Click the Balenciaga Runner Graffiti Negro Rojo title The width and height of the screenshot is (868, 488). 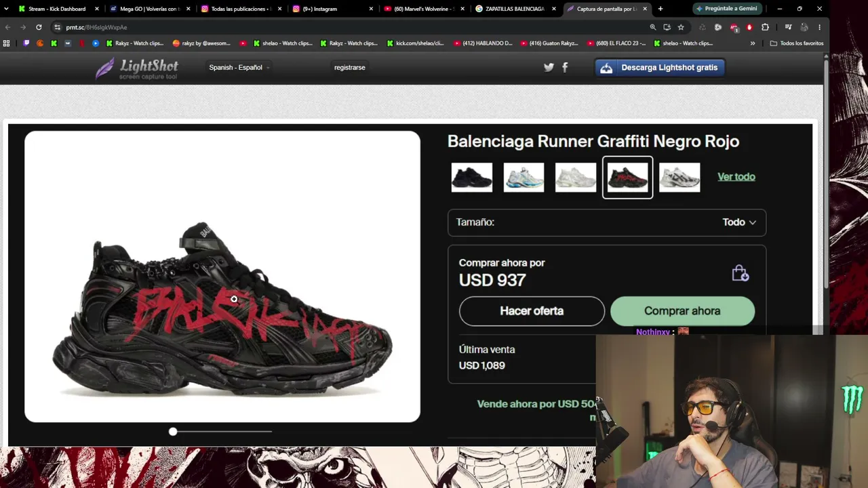(x=593, y=141)
